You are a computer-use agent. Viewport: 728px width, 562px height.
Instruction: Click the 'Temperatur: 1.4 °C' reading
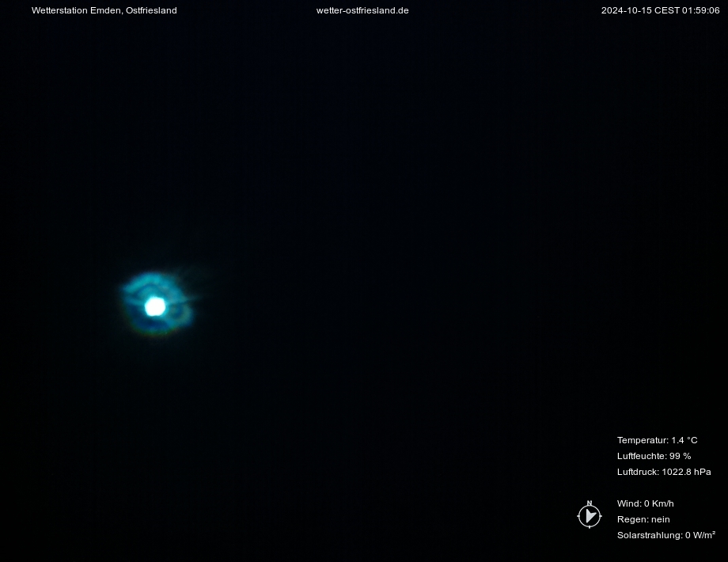(x=657, y=440)
